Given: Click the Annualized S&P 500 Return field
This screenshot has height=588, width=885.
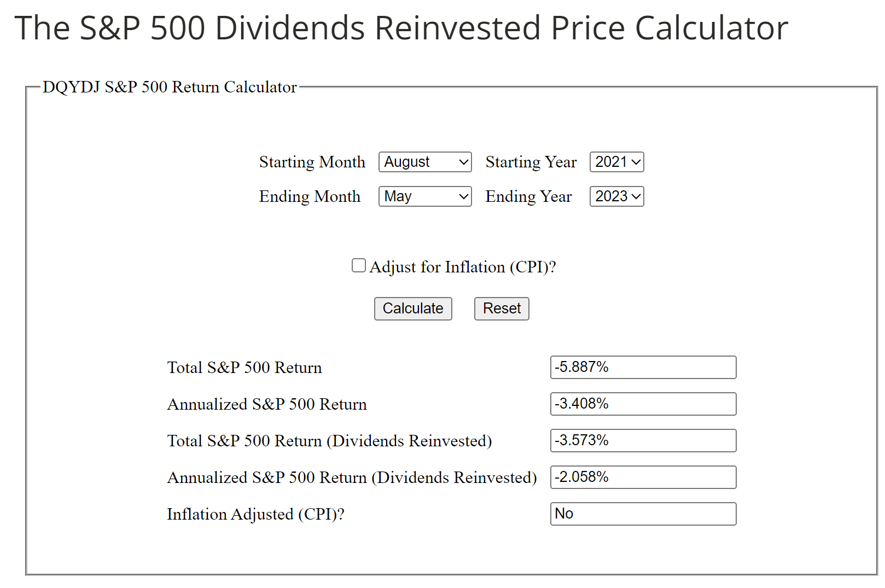Looking at the screenshot, I should [643, 404].
